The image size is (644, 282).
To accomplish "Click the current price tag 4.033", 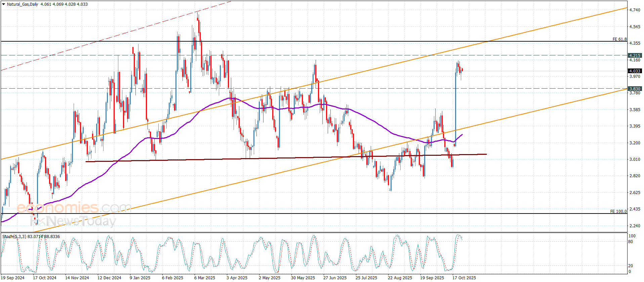I will pyautogui.click(x=635, y=71).
